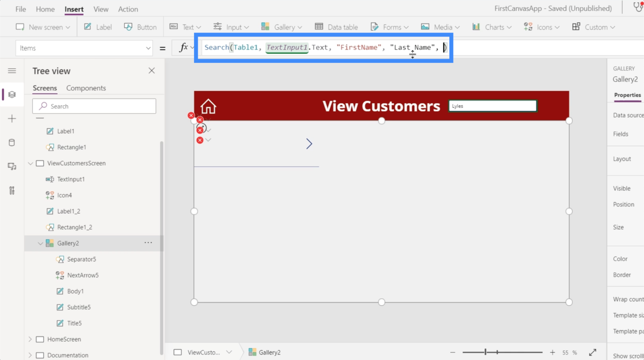
Task: Open the screen selector dropdown in the breadcrumb
Action: click(229, 352)
